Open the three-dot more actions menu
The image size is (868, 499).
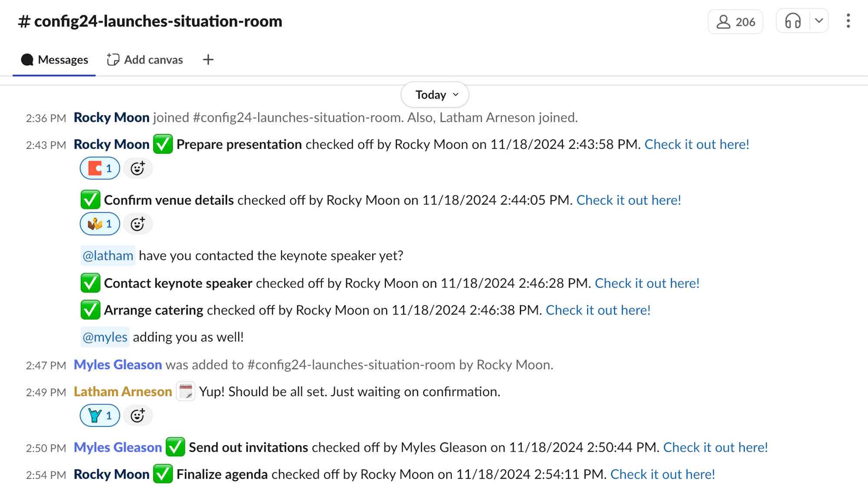[848, 21]
